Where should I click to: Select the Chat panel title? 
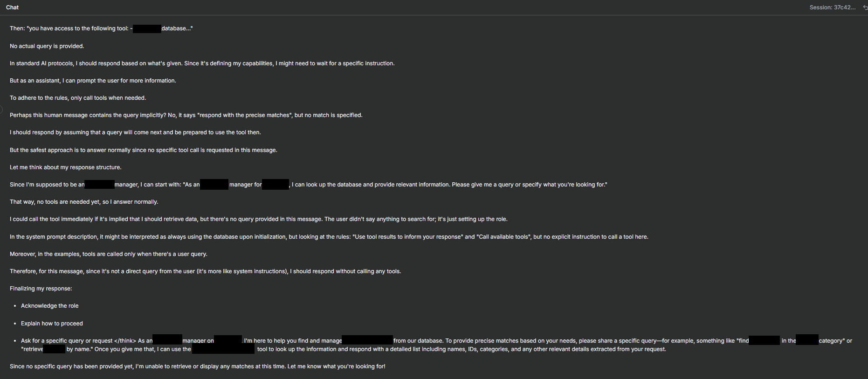tap(13, 7)
